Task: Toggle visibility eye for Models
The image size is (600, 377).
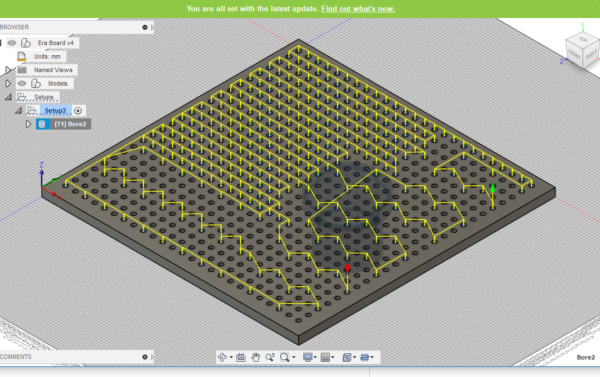Action: (x=22, y=83)
